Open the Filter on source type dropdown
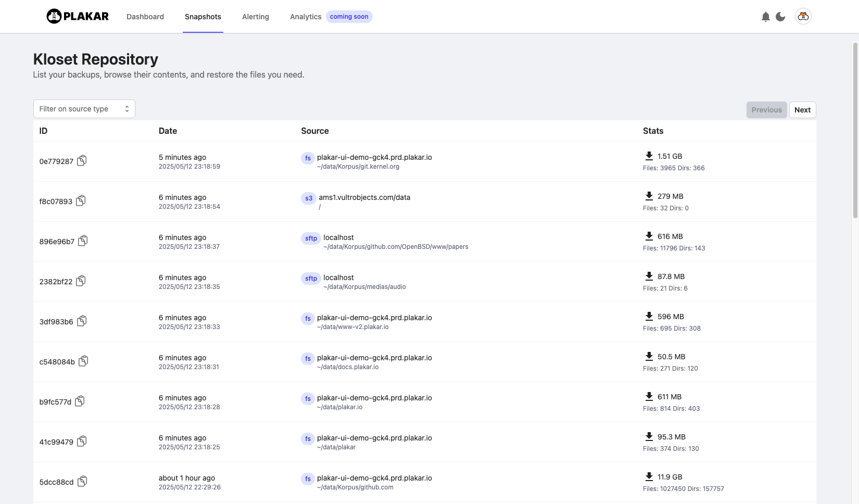 tap(84, 109)
